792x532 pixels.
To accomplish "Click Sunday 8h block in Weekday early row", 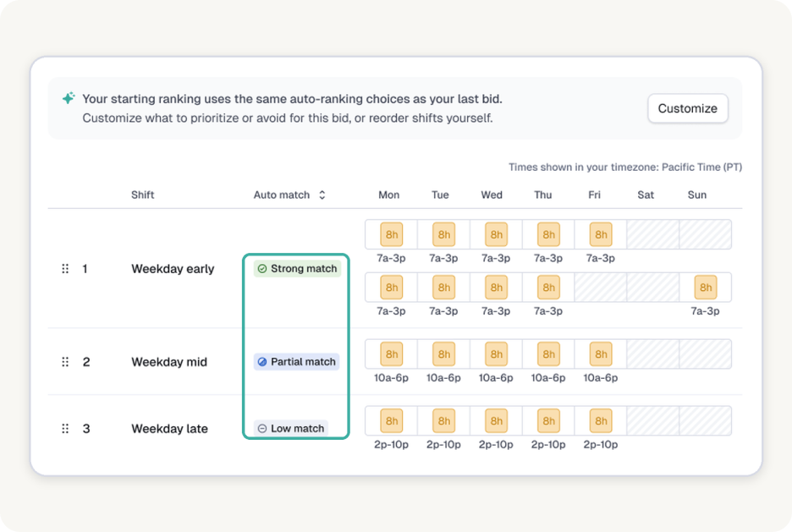I will [x=705, y=288].
